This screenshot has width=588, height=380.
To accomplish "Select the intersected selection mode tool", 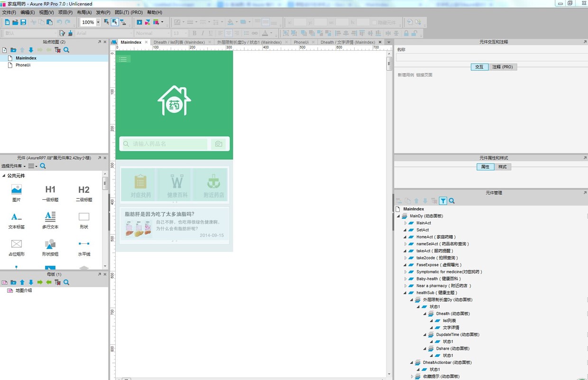I will tap(107, 22).
